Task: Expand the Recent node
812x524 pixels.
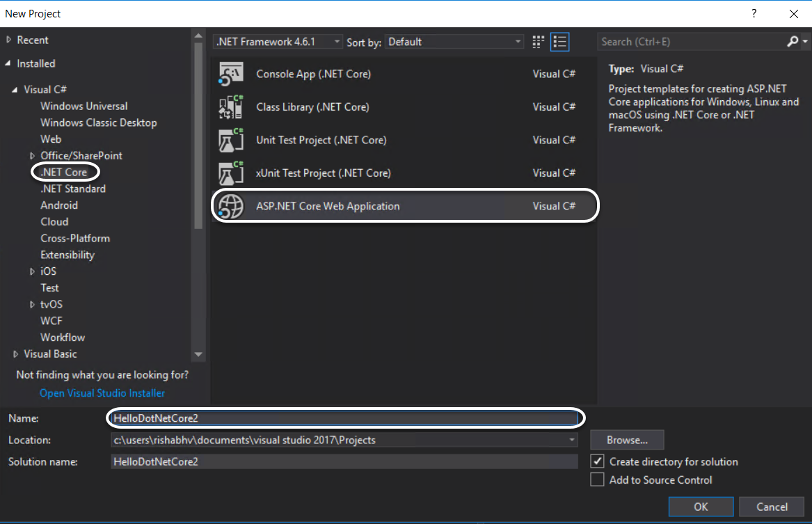Action: (8, 40)
